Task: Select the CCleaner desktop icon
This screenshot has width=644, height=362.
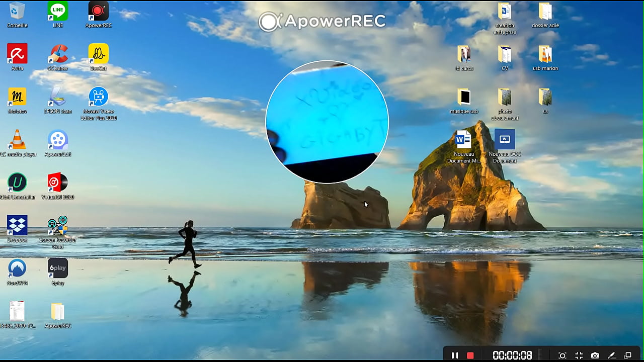Action: click(x=58, y=56)
